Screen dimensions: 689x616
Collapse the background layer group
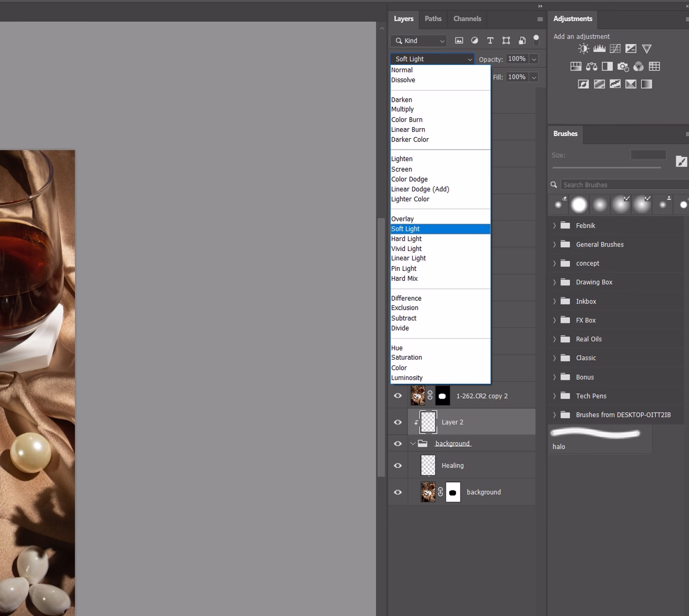(413, 443)
